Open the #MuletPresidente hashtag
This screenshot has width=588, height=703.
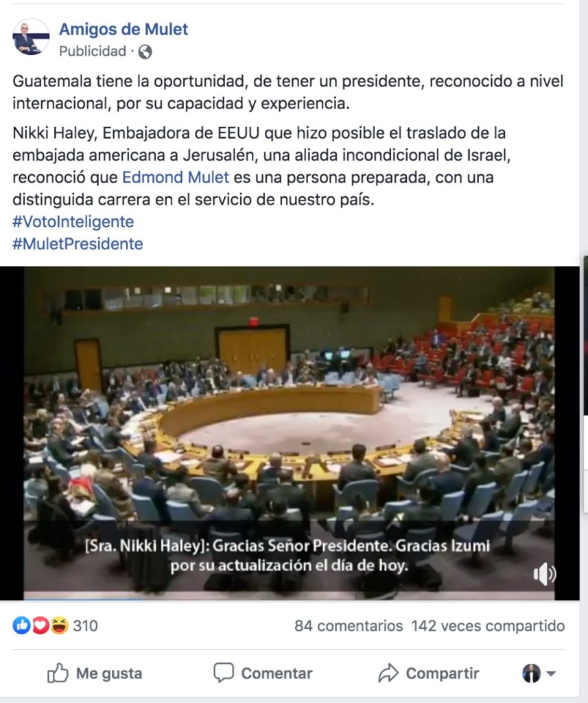(78, 244)
